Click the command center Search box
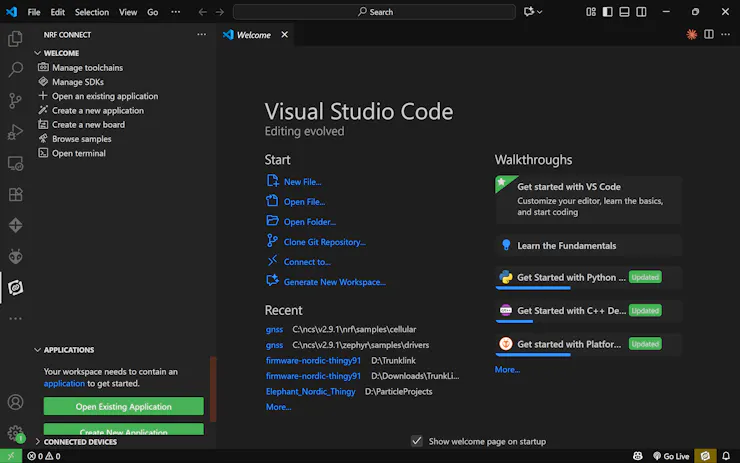740x463 pixels. [374, 12]
